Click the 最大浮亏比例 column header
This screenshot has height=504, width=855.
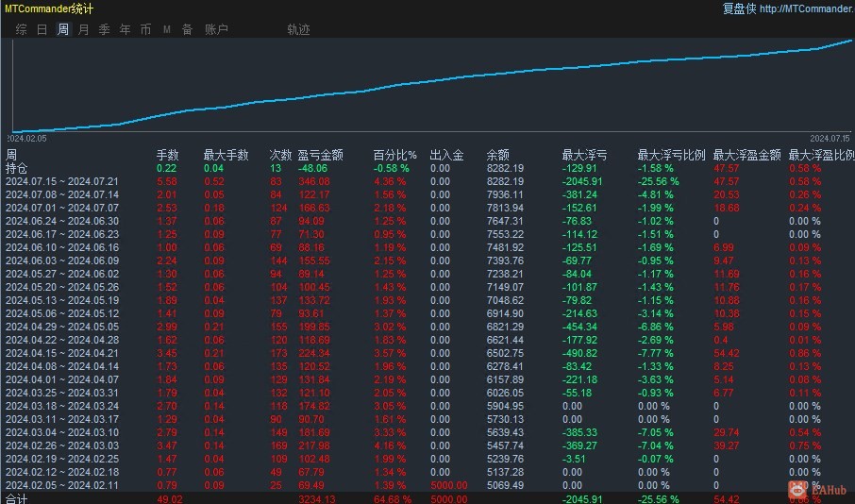pyautogui.click(x=671, y=155)
